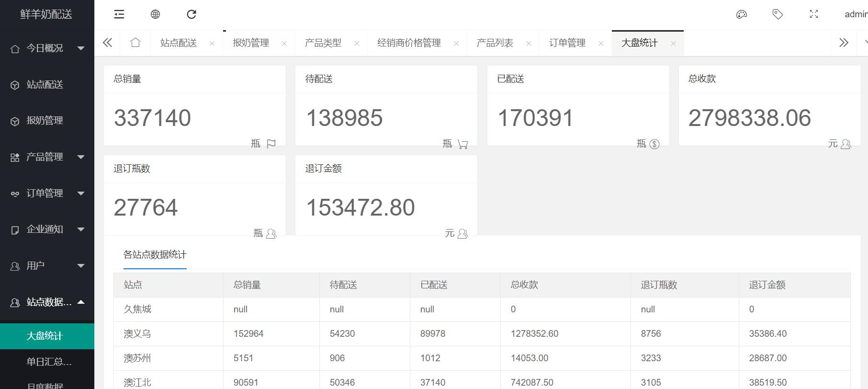This screenshot has height=389, width=868.
Task: Click the user icon in 退订金额 card
Action: pos(463,233)
